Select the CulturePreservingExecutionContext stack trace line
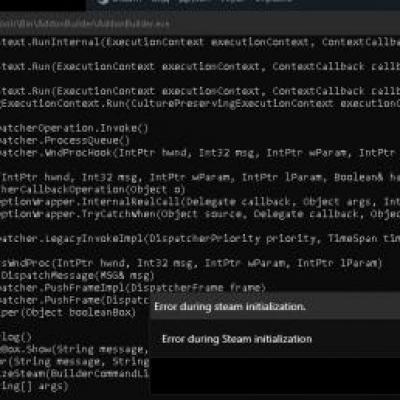Viewport: 400px width, 400px height. pyautogui.click(x=200, y=103)
